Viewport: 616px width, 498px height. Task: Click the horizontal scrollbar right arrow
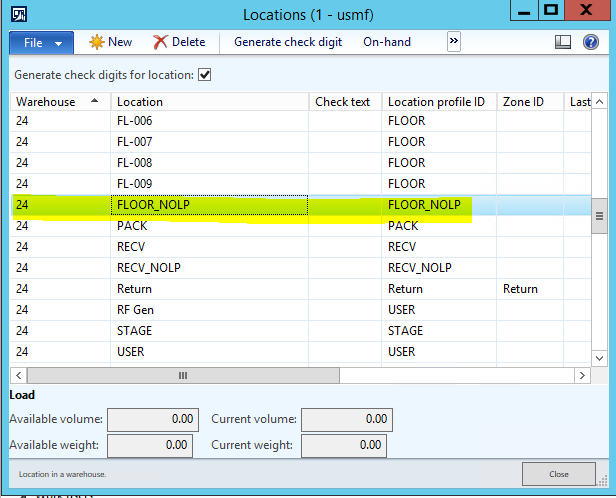coord(582,375)
